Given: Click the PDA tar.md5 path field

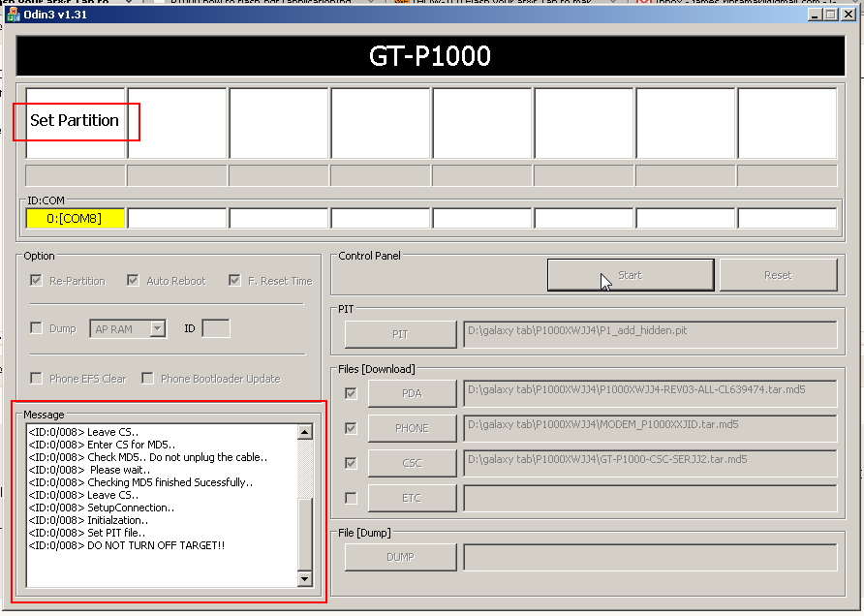Looking at the screenshot, I should [650, 393].
